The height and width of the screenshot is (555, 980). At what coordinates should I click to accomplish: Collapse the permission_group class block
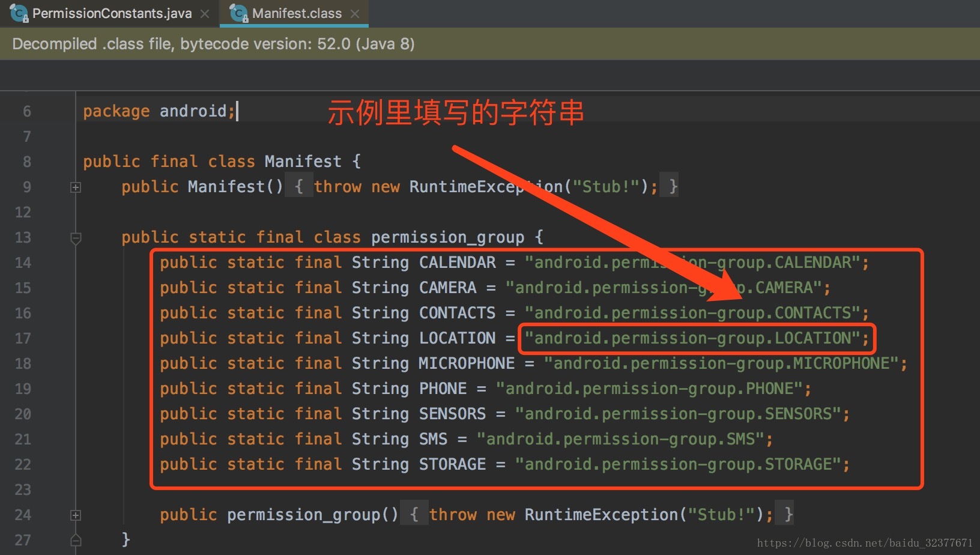click(x=76, y=238)
